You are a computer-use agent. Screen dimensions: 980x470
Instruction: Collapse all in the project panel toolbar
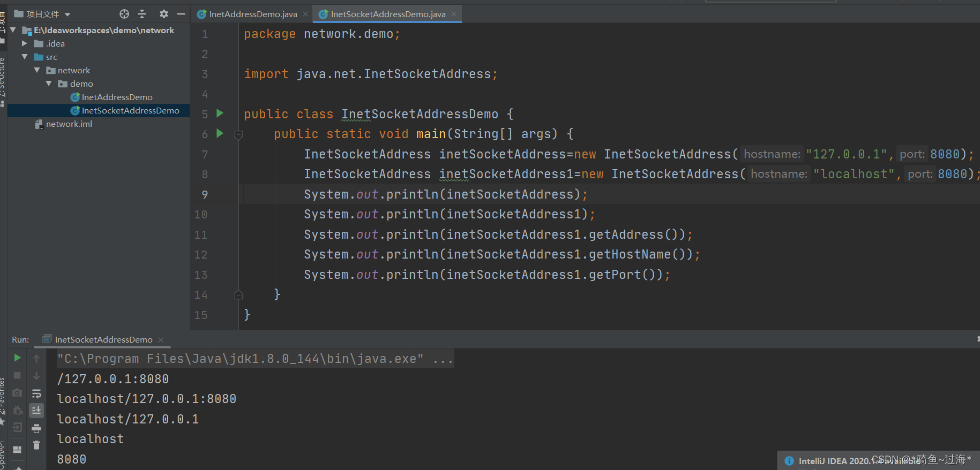pyautogui.click(x=142, y=14)
